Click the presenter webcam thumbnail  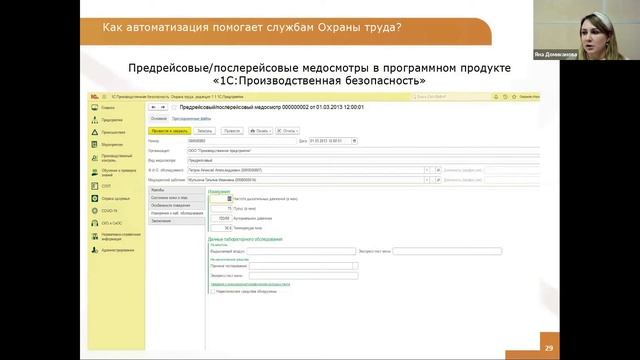pos(587,30)
